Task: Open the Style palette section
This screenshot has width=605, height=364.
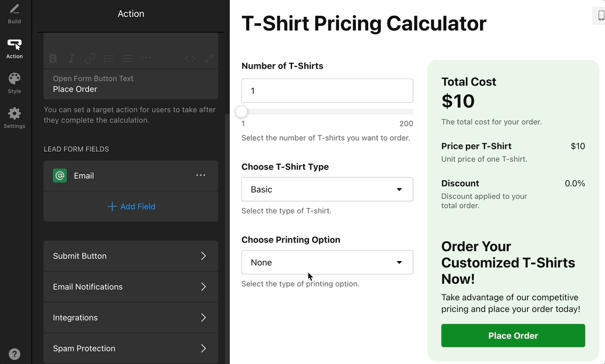Action: tap(15, 83)
